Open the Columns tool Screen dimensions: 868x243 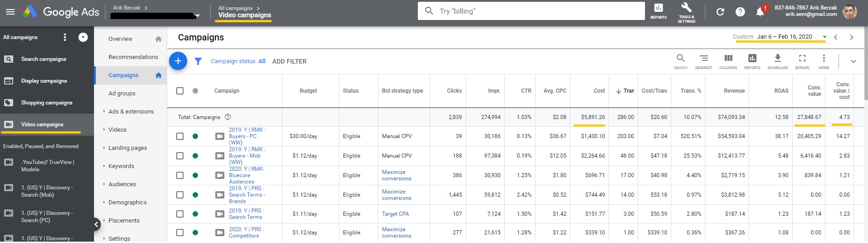[728, 61]
